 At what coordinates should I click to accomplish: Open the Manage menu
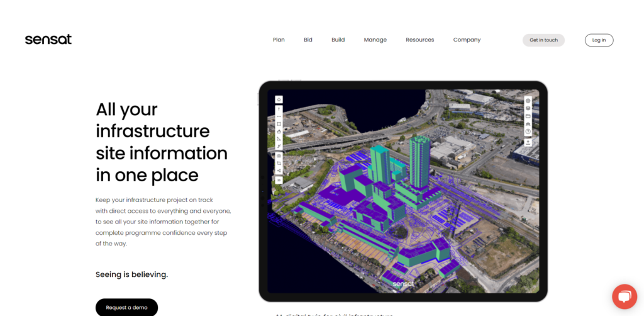[x=375, y=40]
